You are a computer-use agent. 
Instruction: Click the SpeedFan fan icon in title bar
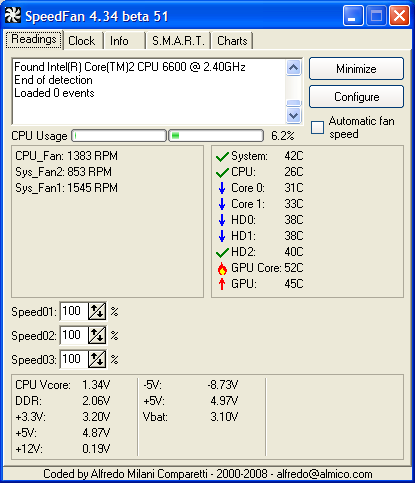tap(13, 15)
